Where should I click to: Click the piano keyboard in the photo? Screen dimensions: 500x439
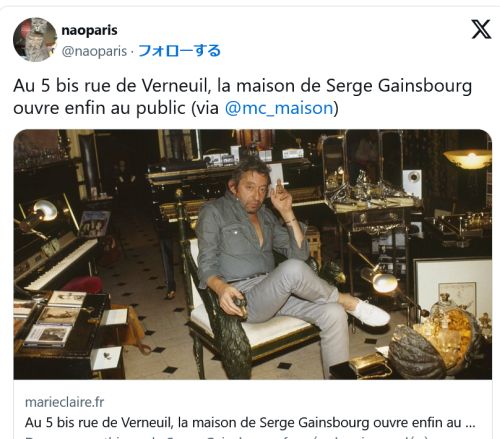[x=58, y=263]
